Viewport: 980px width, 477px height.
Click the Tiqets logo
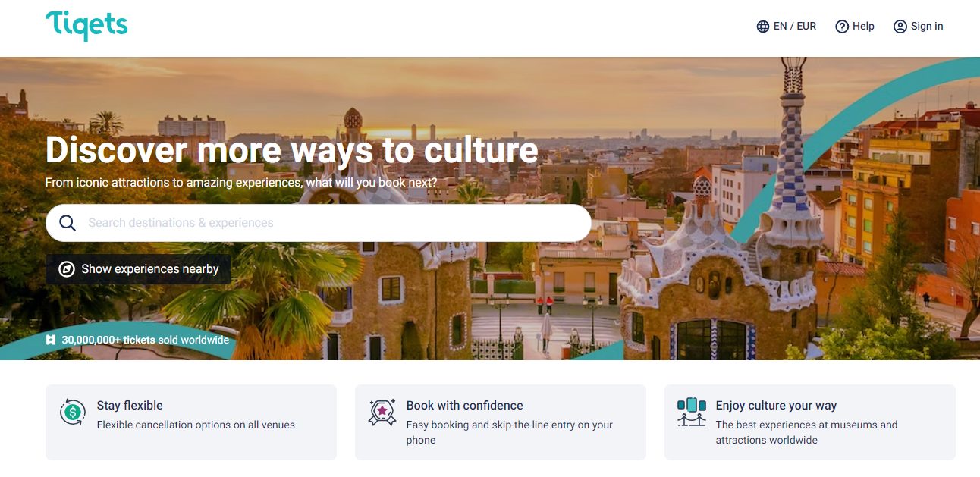[x=86, y=26]
